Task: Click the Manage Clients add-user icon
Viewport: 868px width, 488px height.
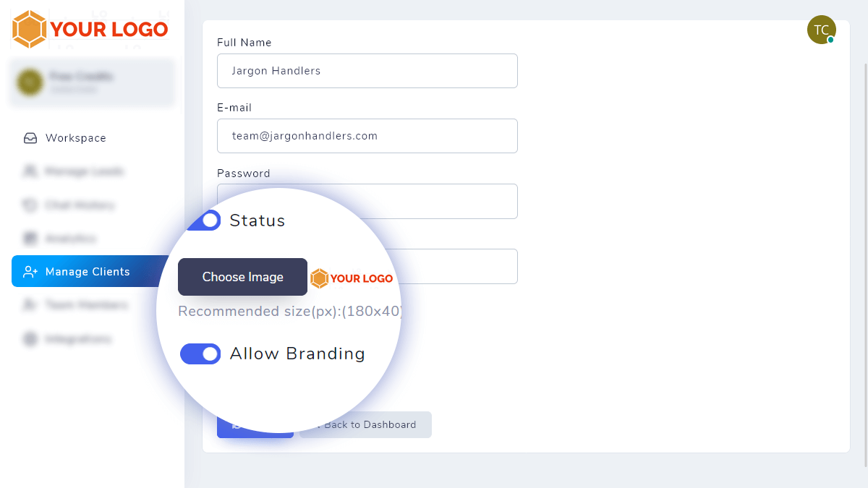Action: 30,272
